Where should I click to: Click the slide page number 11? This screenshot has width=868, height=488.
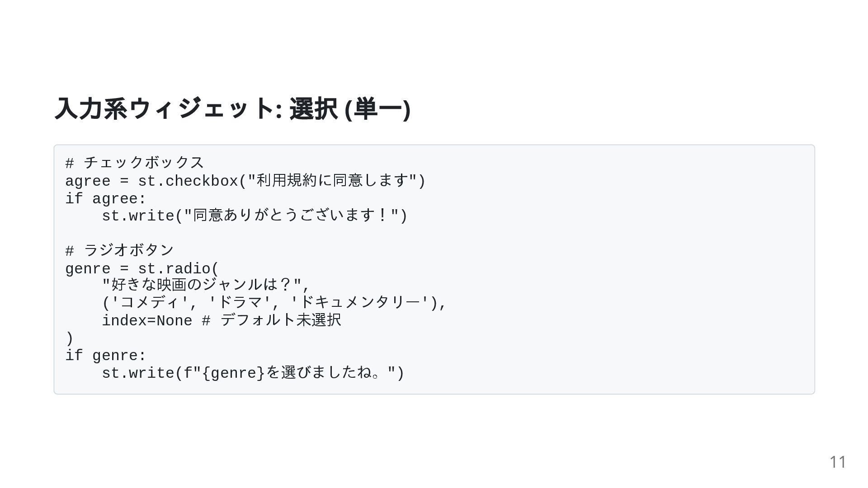[838, 462]
